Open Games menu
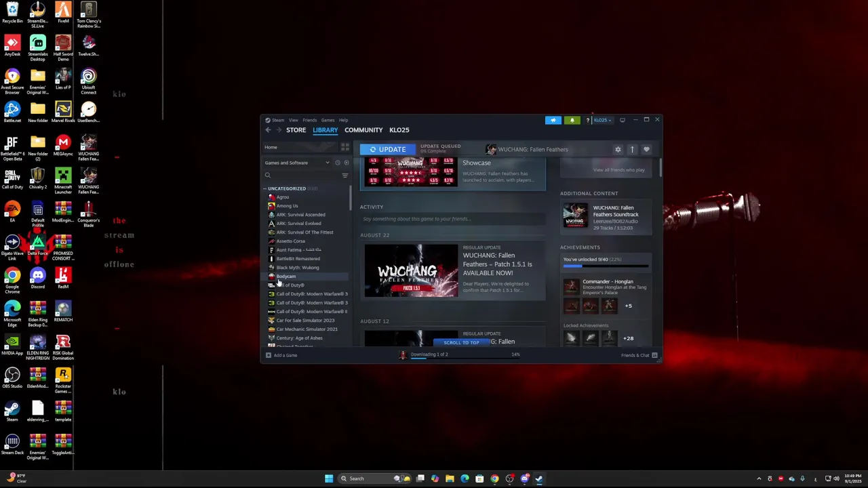 point(328,120)
